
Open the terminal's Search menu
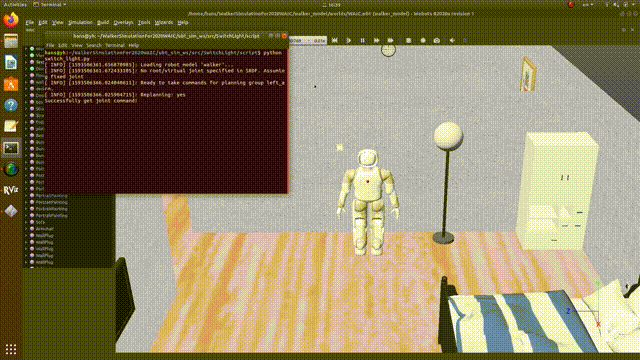[94, 45]
